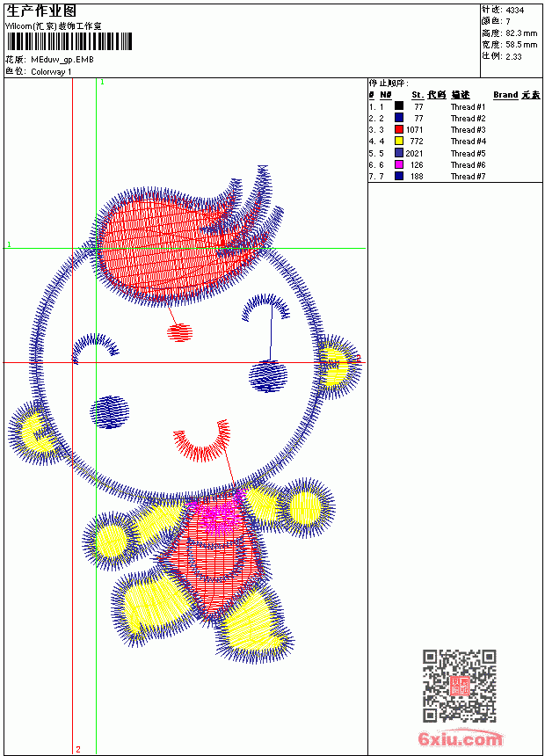
Task: Click the color count value '7'
Action: point(508,21)
